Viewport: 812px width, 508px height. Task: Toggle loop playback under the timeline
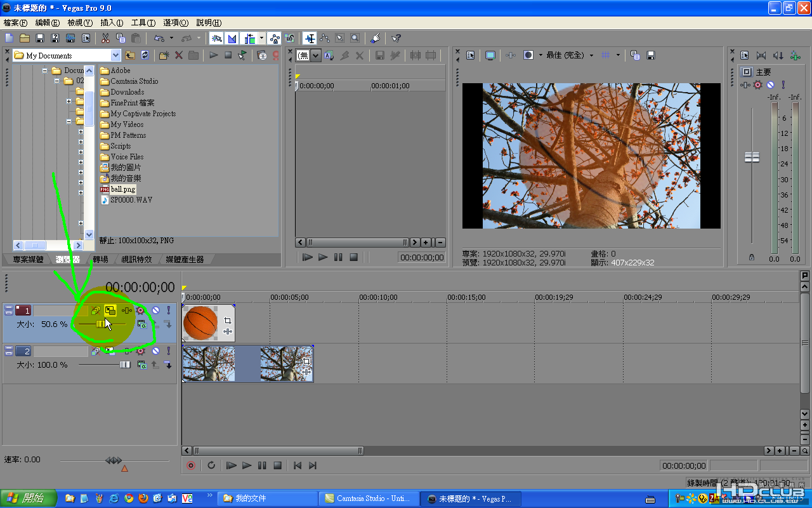(x=211, y=465)
